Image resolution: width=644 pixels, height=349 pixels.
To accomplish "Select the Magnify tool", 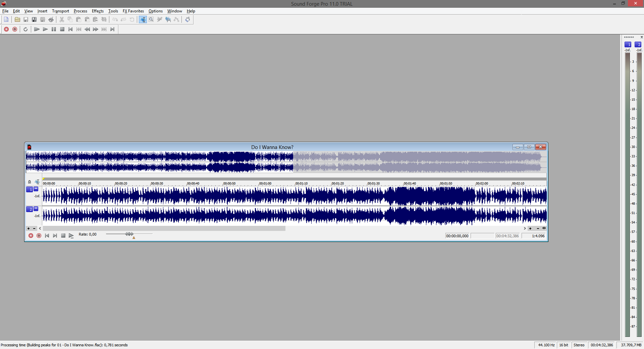I will (151, 19).
